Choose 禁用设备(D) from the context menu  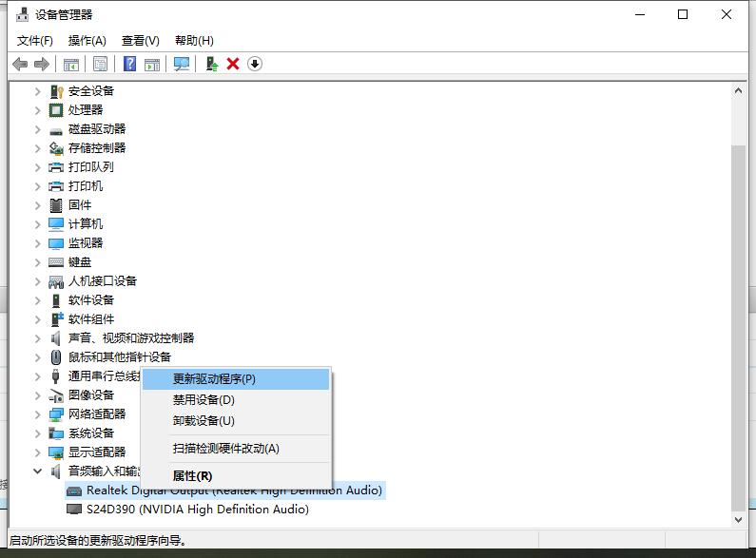203,400
